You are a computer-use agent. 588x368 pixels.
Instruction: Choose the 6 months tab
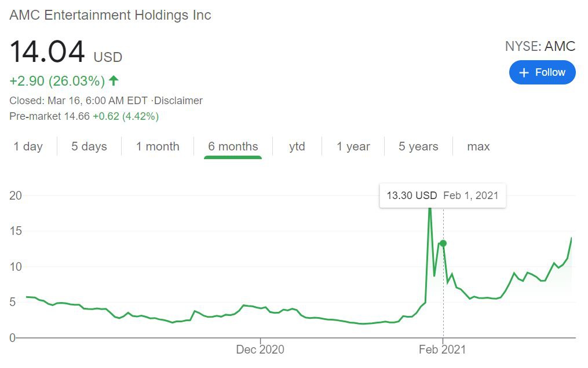pyautogui.click(x=233, y=146)
